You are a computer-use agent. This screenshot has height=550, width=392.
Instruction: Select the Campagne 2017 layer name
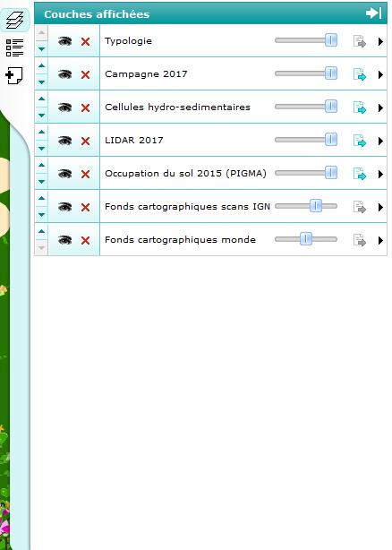146,74
